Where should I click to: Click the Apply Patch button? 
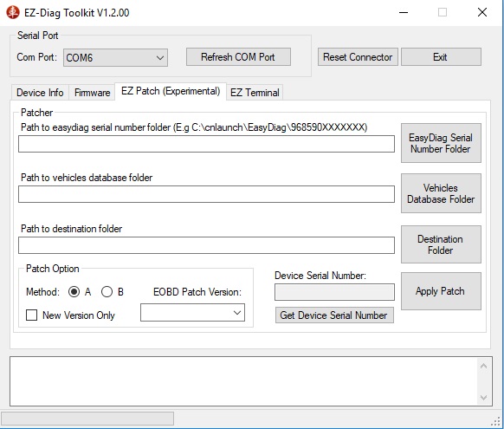tap(441, 291)
